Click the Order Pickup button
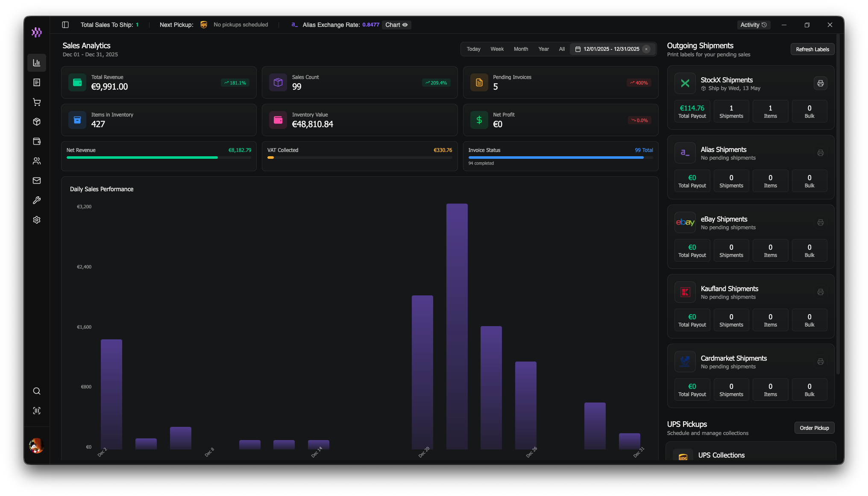 pyautogui.click(x=814, y=428)
